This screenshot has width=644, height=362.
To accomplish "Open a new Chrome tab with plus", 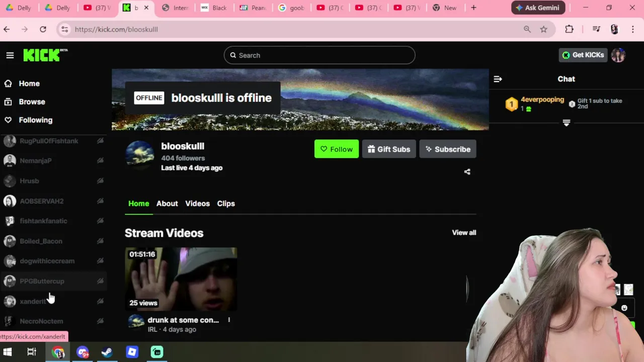I will 473,8.
